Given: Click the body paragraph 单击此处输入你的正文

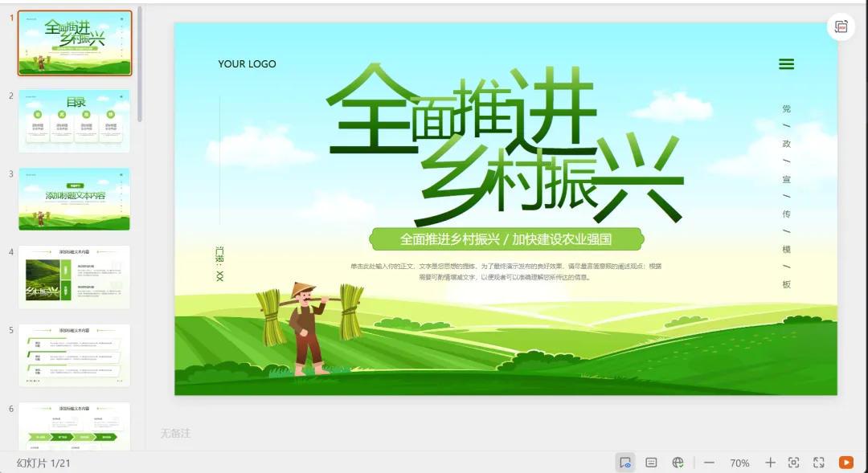Looking at the screenshot, I should coord(506,271).
